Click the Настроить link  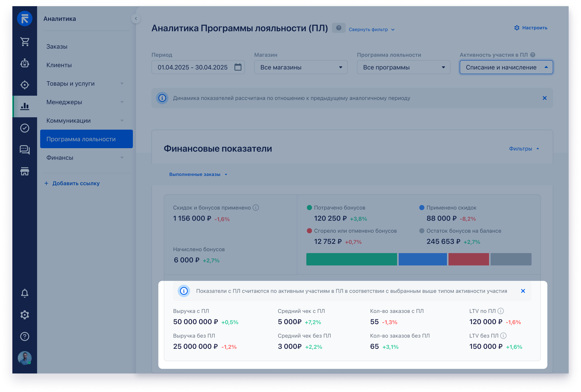point(534,28)
